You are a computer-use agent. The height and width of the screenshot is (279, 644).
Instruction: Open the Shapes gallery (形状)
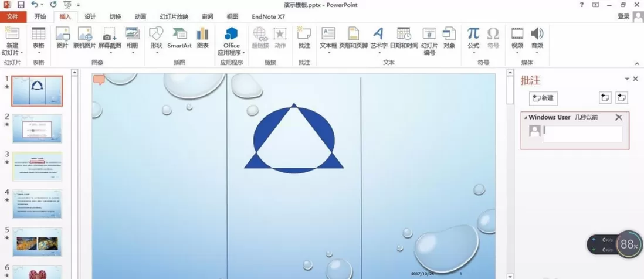(157, 41)
